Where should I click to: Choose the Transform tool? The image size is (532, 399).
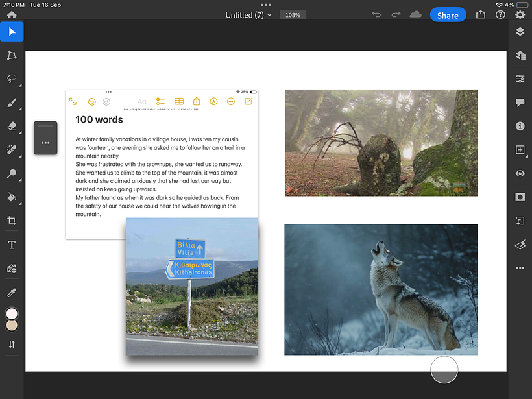point(12,55)
